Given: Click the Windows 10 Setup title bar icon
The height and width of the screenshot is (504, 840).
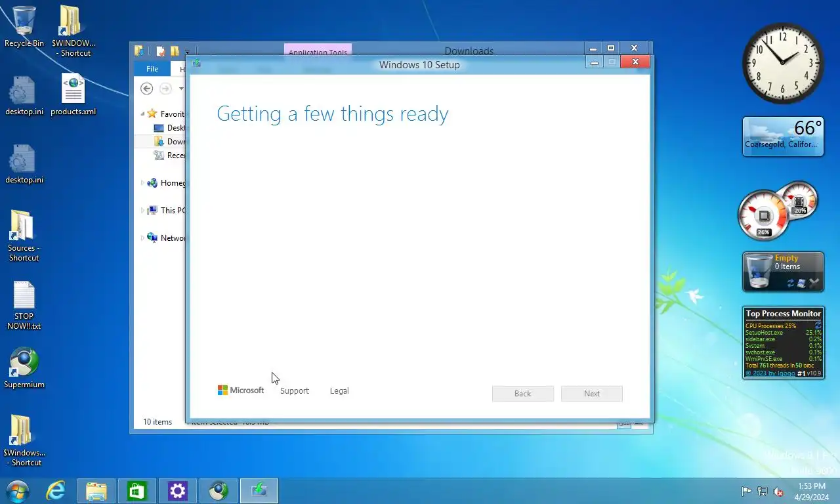Looking at the screenshot, I should tap(196, 64).
